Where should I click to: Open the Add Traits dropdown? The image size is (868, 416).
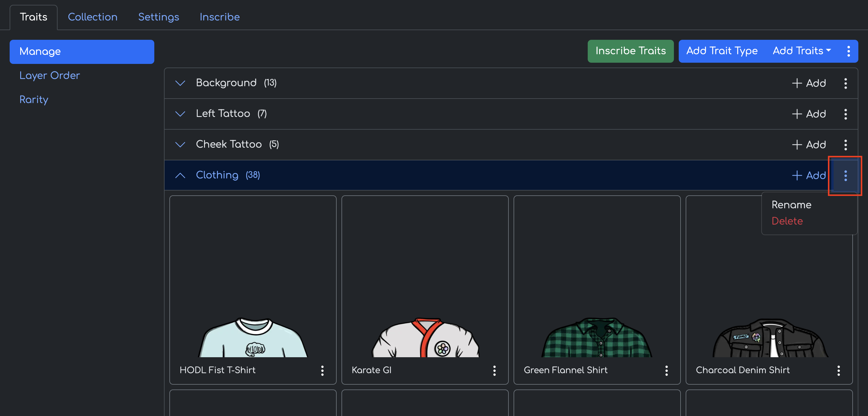[801, 51]
